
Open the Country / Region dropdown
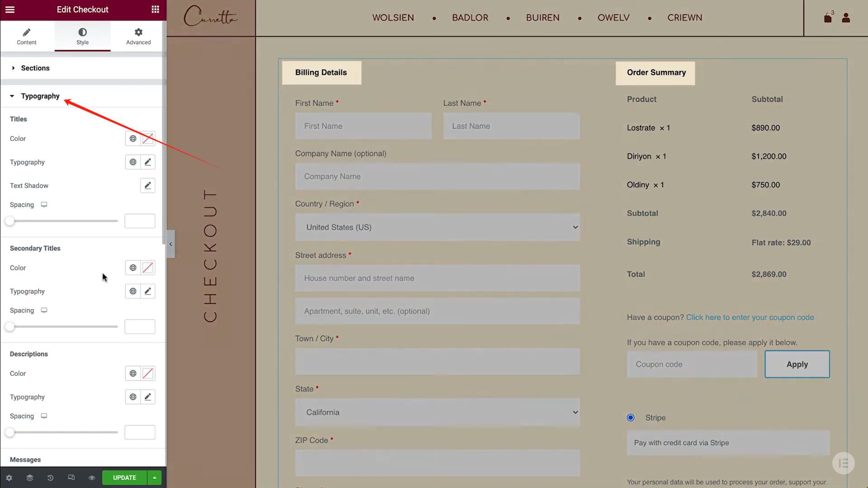point(437,227)
